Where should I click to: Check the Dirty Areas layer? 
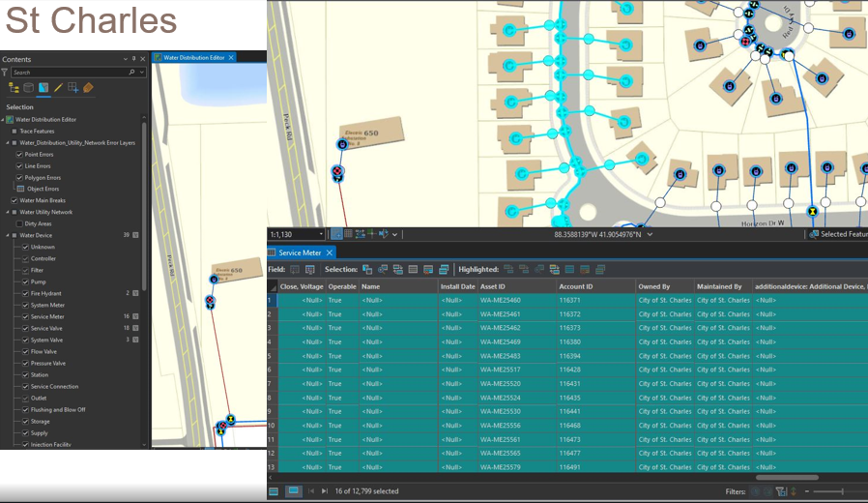pos(19,223)
